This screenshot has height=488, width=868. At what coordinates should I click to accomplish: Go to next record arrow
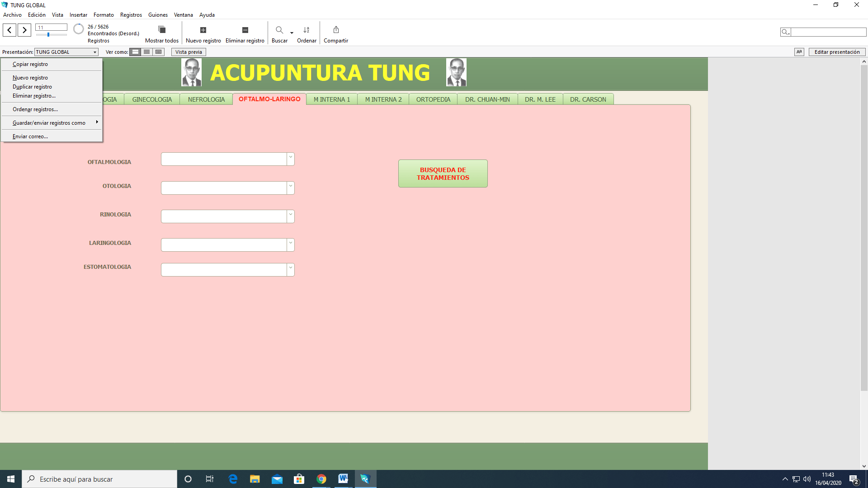24,30
